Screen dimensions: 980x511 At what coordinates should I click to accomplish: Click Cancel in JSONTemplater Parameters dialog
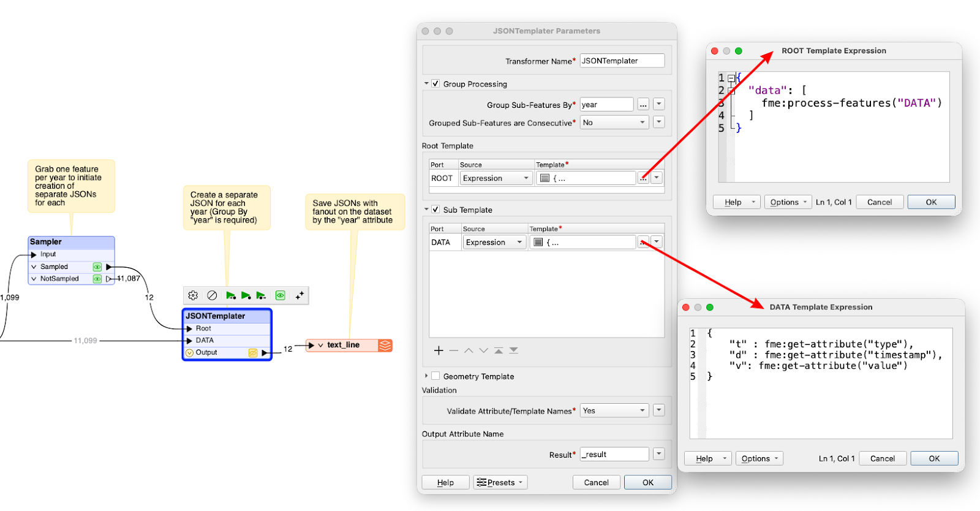tap(596, 482)
